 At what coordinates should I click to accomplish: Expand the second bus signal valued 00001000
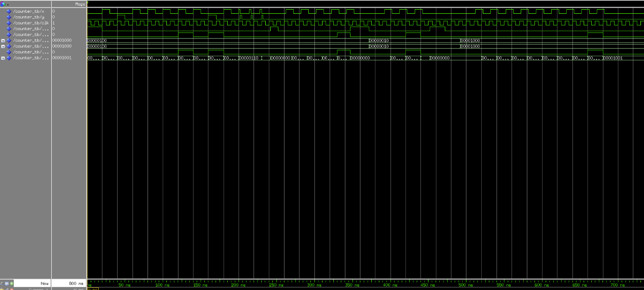pos(3,47)
